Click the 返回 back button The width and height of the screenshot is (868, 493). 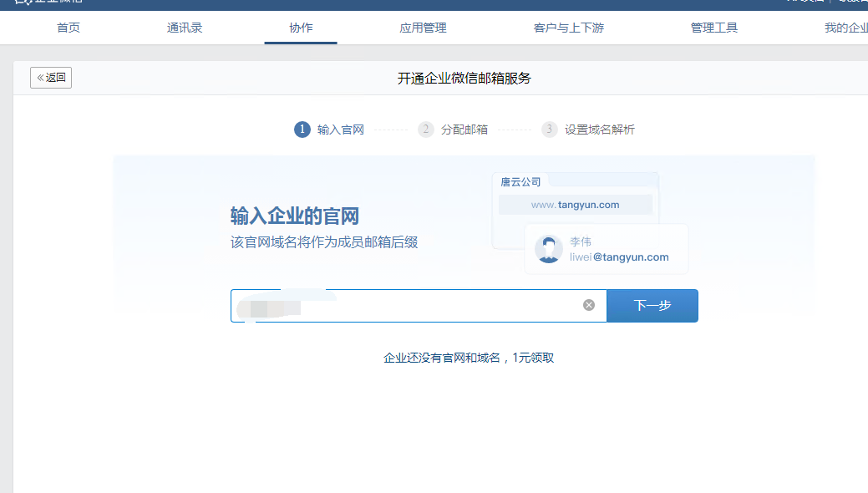(x=51, y=78)
